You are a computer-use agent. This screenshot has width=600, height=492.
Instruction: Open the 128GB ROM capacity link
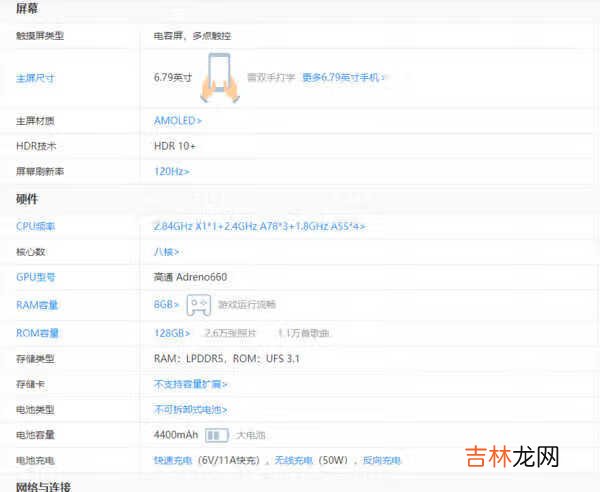click(172, 333)
